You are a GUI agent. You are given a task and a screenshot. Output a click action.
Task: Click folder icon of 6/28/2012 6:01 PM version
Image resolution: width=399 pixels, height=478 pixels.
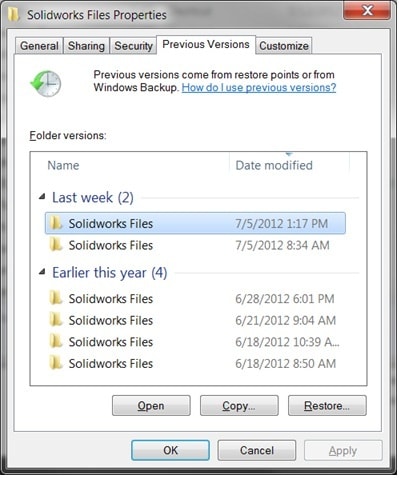click(x=55, y=298)
